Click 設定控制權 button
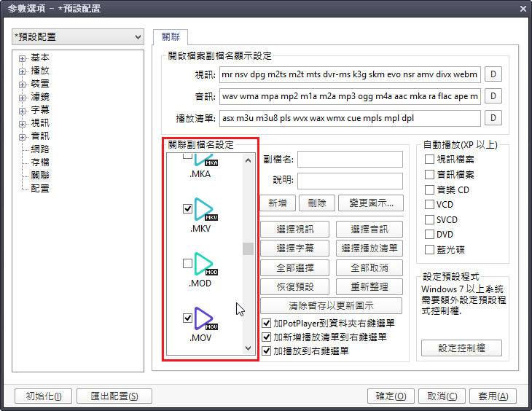The width and height of the screenshot is (532, 411). [461, 348]
